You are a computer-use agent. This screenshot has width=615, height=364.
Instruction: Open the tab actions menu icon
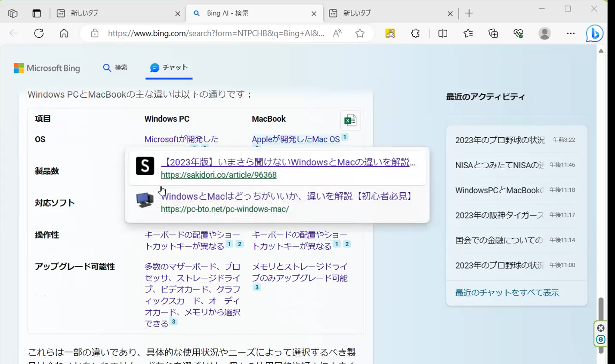37,13
